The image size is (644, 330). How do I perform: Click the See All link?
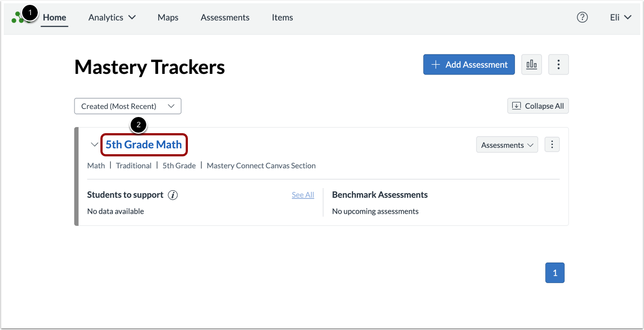click(x=303, y=195)
